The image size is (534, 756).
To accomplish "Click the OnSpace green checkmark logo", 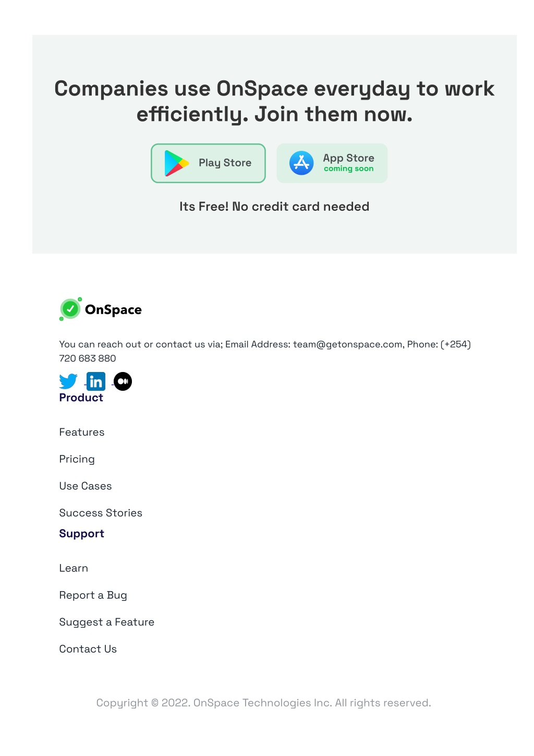I will pyautogui.click(x=70, y=309).
